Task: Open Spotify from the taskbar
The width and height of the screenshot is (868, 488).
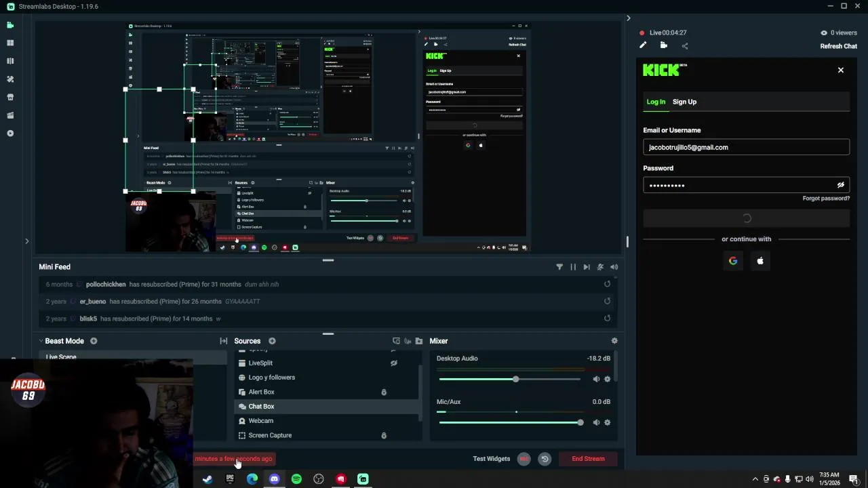Action: point(296,479)
